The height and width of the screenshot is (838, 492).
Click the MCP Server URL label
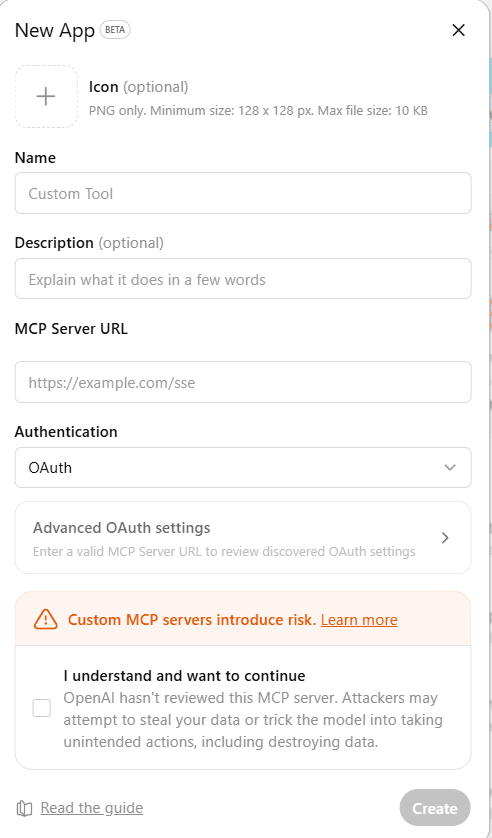[71, 329]
